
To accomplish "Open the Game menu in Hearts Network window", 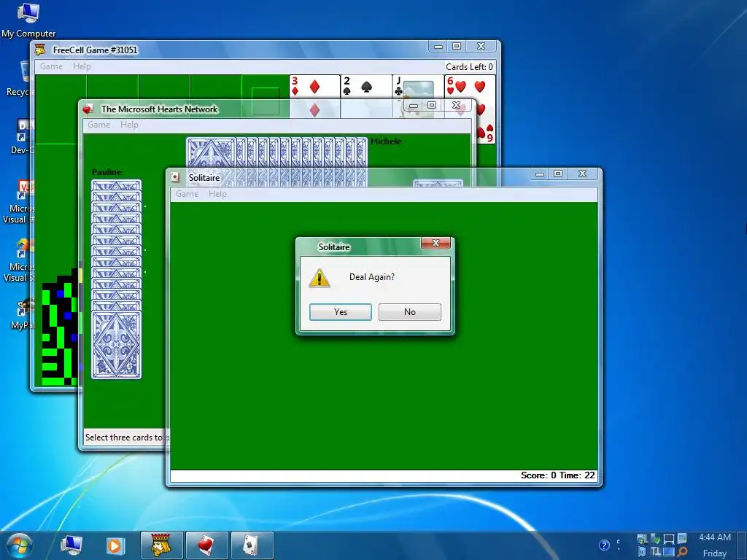I will pos(99,124).
